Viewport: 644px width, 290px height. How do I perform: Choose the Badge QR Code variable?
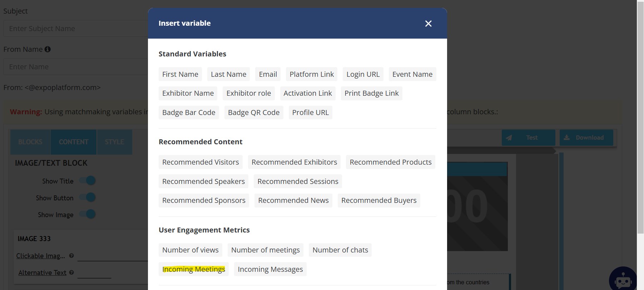click(254, 112)
